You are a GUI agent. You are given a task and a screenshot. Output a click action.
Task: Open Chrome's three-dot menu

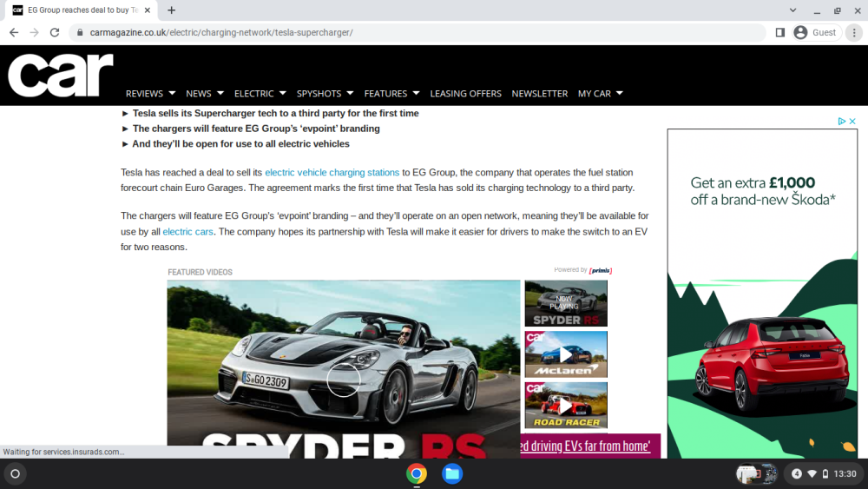point(854,33)
